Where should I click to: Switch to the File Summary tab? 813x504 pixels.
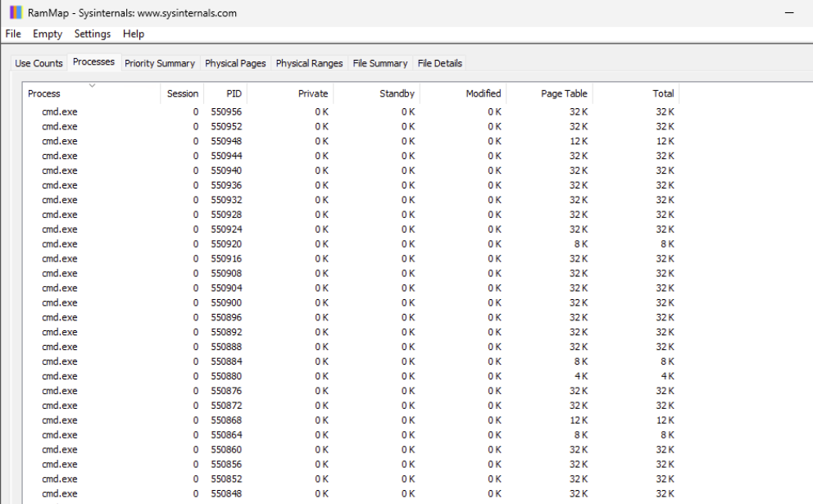[380, 63]
